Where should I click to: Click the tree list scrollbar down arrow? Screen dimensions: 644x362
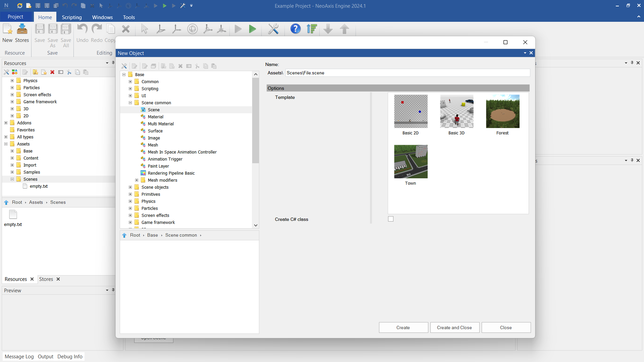click(x=256, y=226)
